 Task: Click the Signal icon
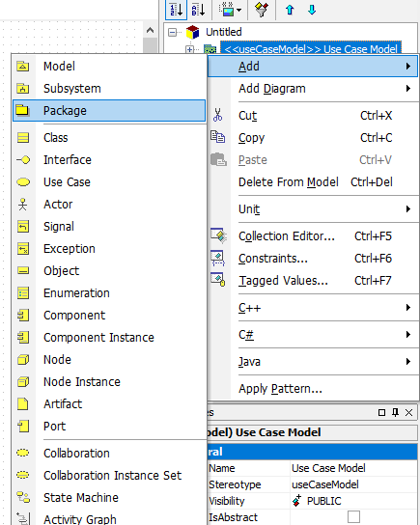click(x=23, y=227)
